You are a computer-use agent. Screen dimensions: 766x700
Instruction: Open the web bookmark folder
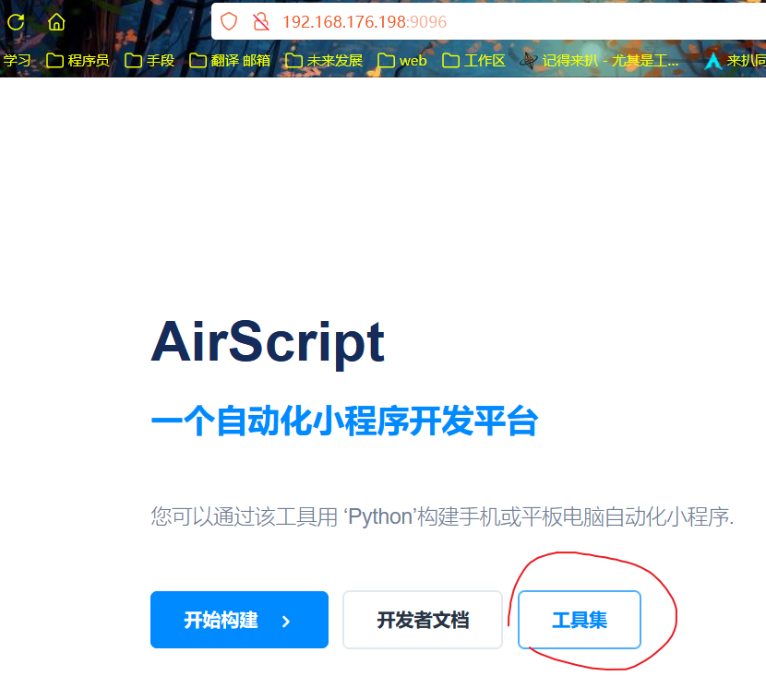[x=402, y=61]
